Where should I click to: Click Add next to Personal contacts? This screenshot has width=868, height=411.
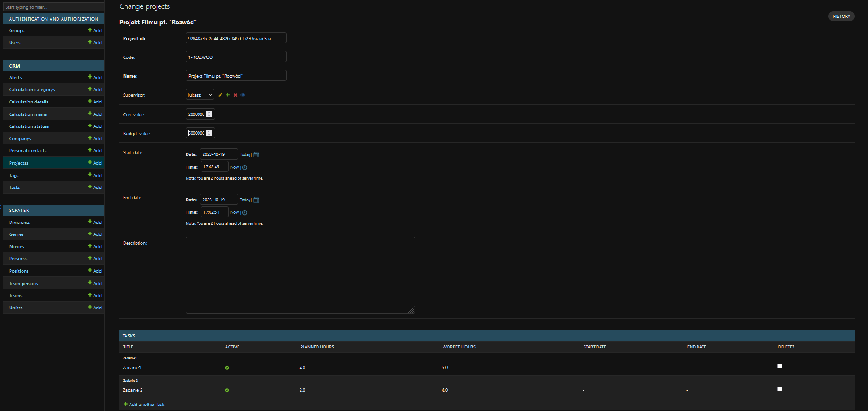[95, 150]
